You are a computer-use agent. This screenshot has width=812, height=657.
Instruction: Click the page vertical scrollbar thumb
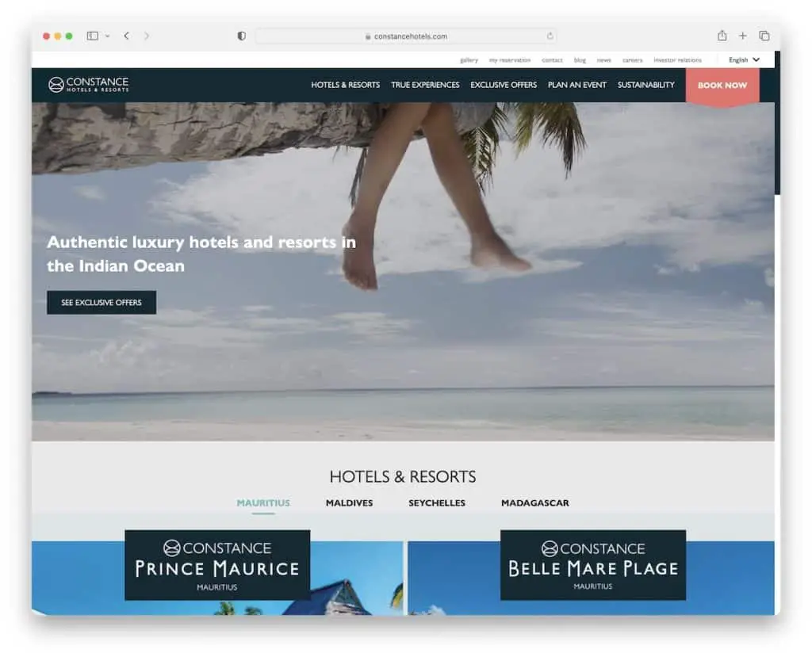click(777, 123)
